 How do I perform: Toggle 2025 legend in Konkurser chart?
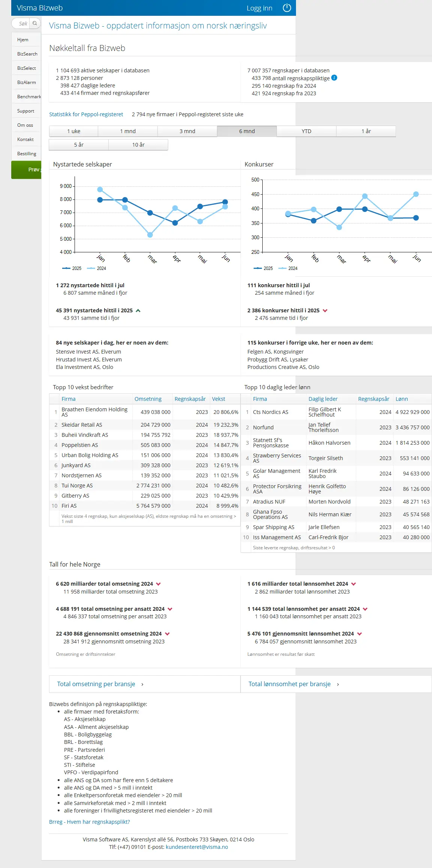pos(263,268)
